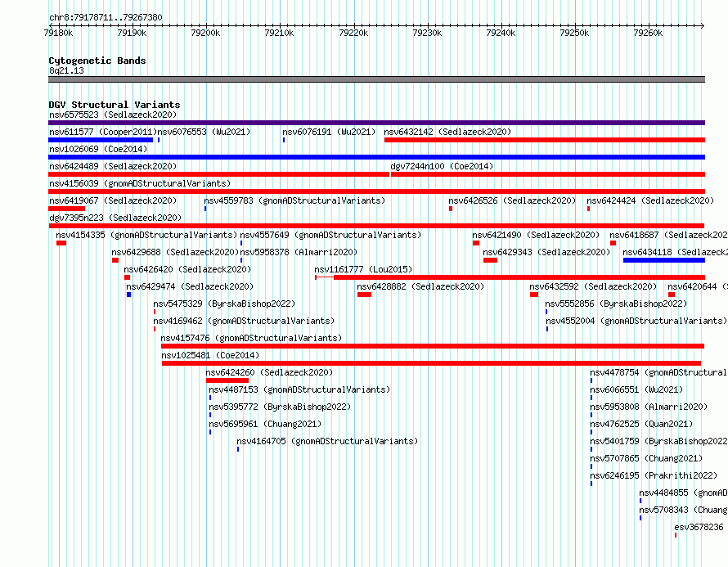Click nsv6429688 (Sedlazeck2020) label
Image resolution: width=728 pixels, height=567 pixels.
[175, 252]
